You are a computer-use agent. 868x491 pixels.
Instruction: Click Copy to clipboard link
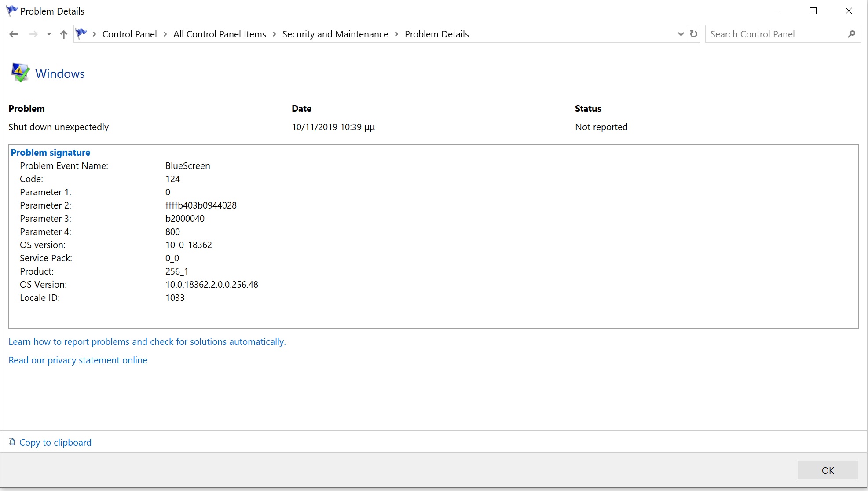click(55, 443)
